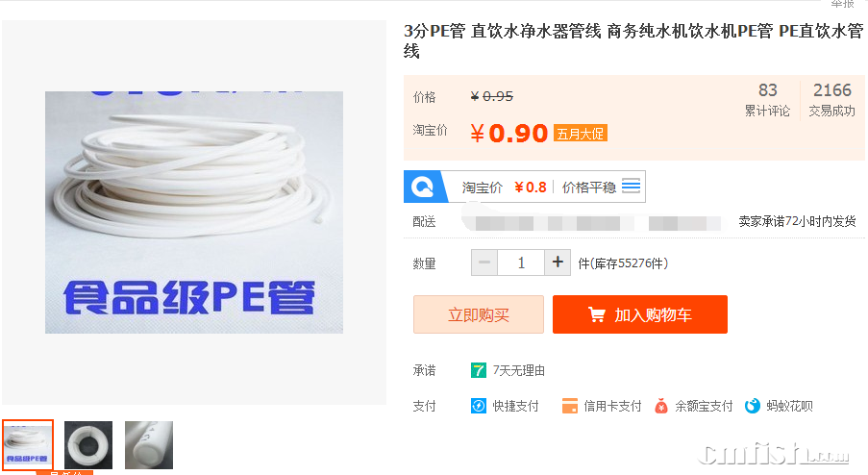Click the shopping cart icon on the add-to-cart button
The height and width of the screenshot is (475, 868).
pos(596,314)
